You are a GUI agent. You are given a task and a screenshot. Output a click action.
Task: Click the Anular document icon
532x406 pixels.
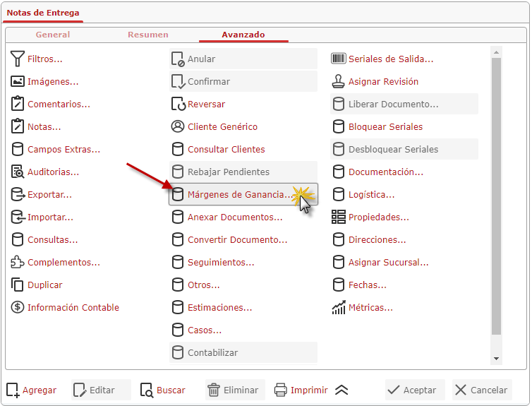(x=178, y=59)
